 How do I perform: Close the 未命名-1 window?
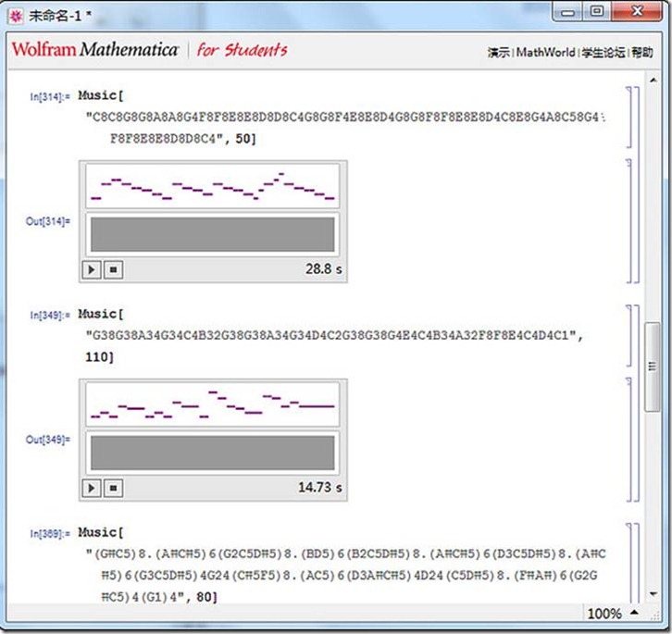coord(637,12)
